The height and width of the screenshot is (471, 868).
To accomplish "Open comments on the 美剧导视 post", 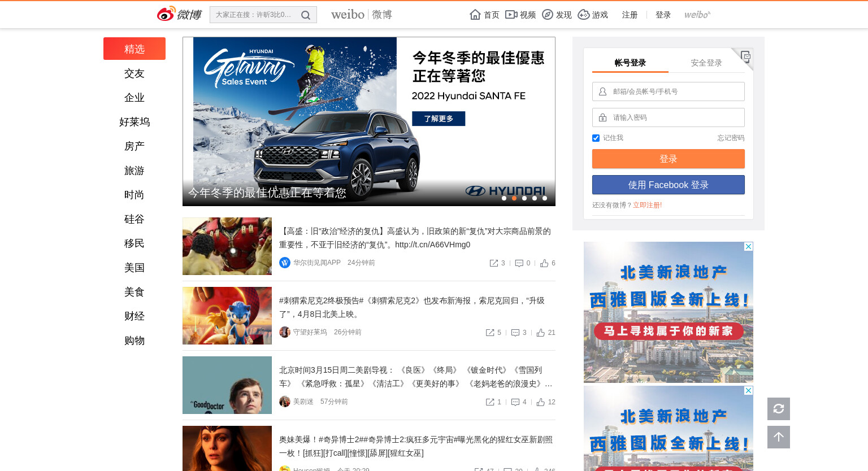I will 515,402.
